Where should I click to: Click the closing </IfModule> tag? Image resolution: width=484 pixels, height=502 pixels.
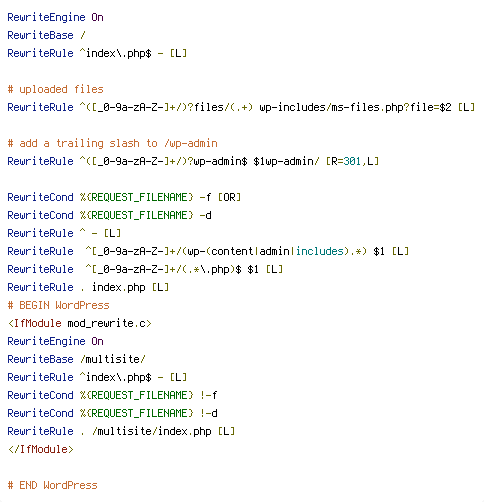[40, 449]
